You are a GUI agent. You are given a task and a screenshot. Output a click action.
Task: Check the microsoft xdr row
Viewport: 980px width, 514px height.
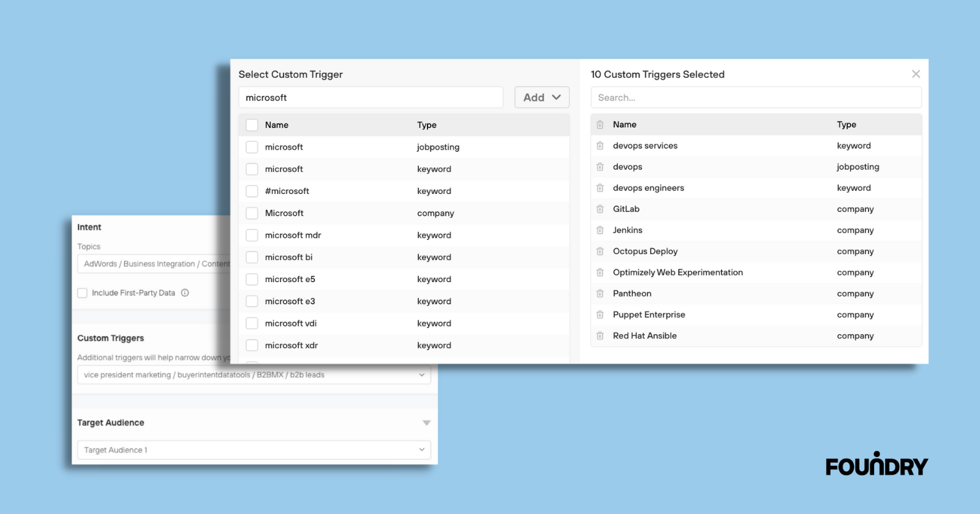pos(252,345)
